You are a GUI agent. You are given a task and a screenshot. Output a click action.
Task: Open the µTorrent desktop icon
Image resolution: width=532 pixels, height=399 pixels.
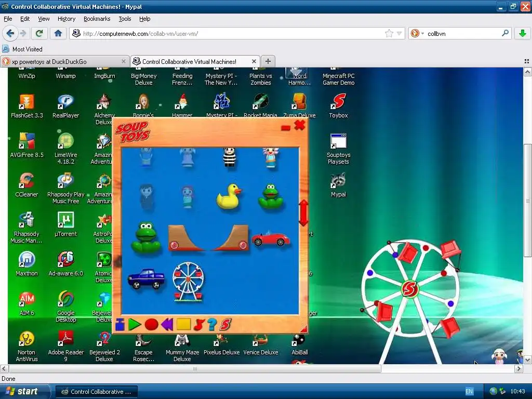point(65,224)
